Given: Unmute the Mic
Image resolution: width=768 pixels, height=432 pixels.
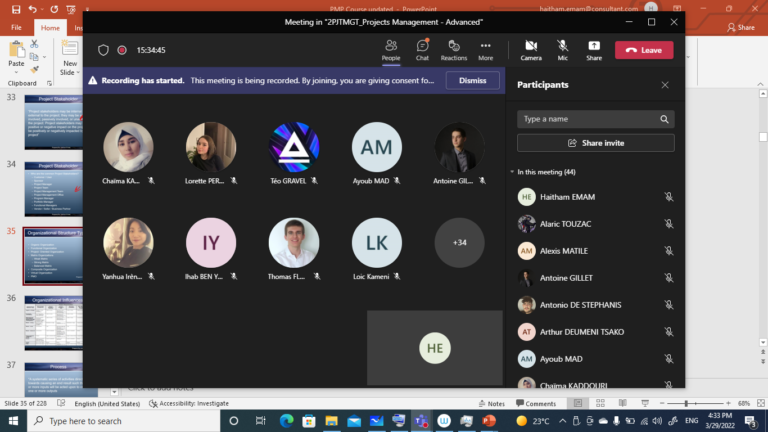Looking at the screenshot, I should [x=562, y=50].
